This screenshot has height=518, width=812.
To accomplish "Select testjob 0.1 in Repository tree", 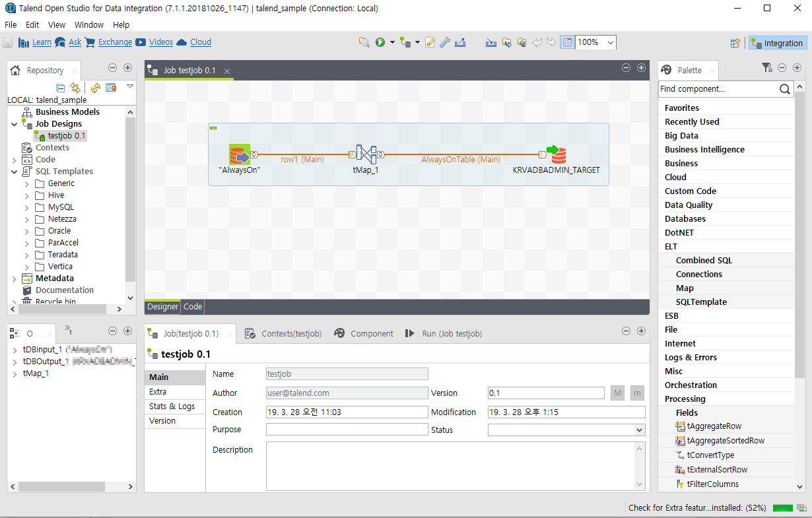I will (x=67, y=135).
